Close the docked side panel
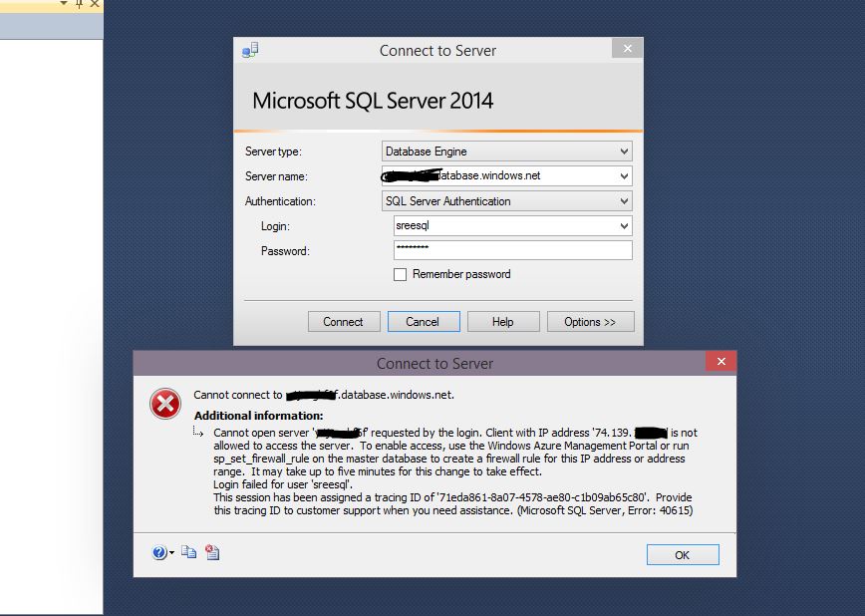 [x=96, y=5]
